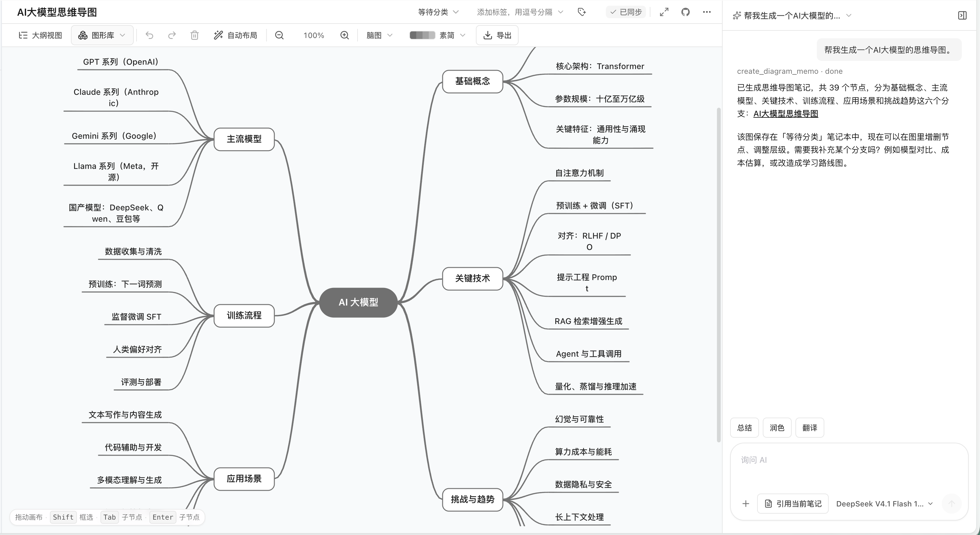
Task: Open the 等待分类 notebook dropdown
Action: coord(438,12)
